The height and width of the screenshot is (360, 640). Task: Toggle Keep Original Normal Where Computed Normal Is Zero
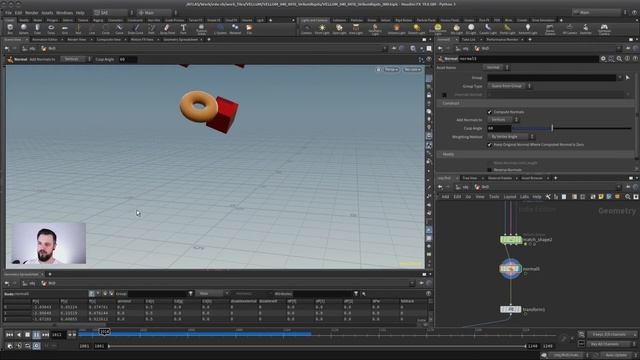point(489,144)
